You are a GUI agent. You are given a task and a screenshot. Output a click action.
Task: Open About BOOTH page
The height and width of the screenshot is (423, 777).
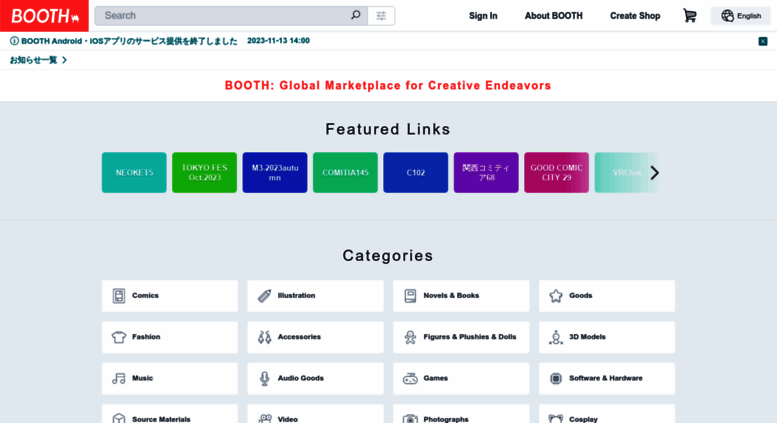(x=554, y=16)
